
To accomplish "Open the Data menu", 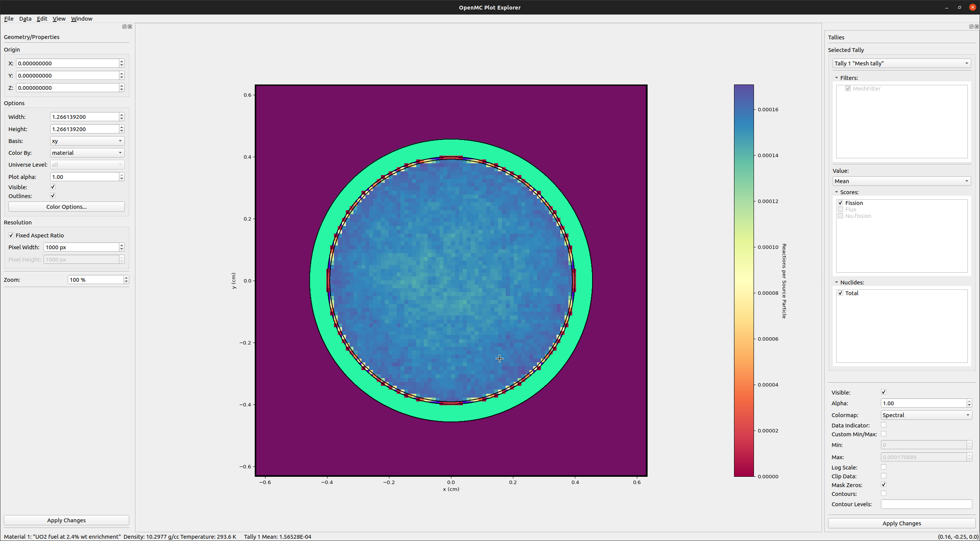I will pos(25,19).
